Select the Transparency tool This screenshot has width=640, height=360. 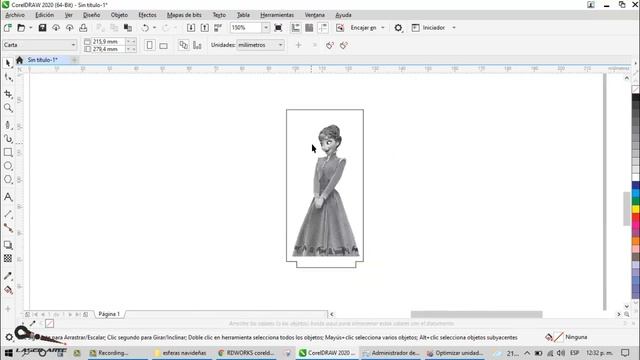point(8,258)
